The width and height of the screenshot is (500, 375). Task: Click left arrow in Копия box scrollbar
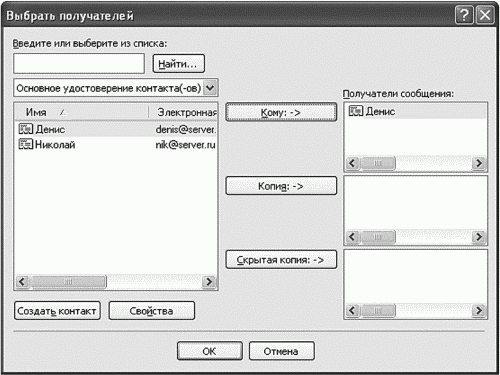click(352, 237)
